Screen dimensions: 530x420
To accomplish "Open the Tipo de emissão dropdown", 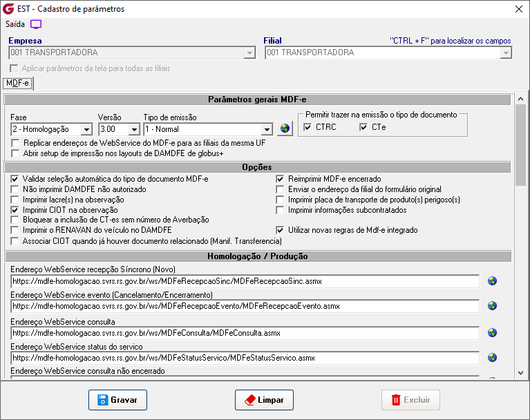I will pyautogui.click(x=267, y=129).
